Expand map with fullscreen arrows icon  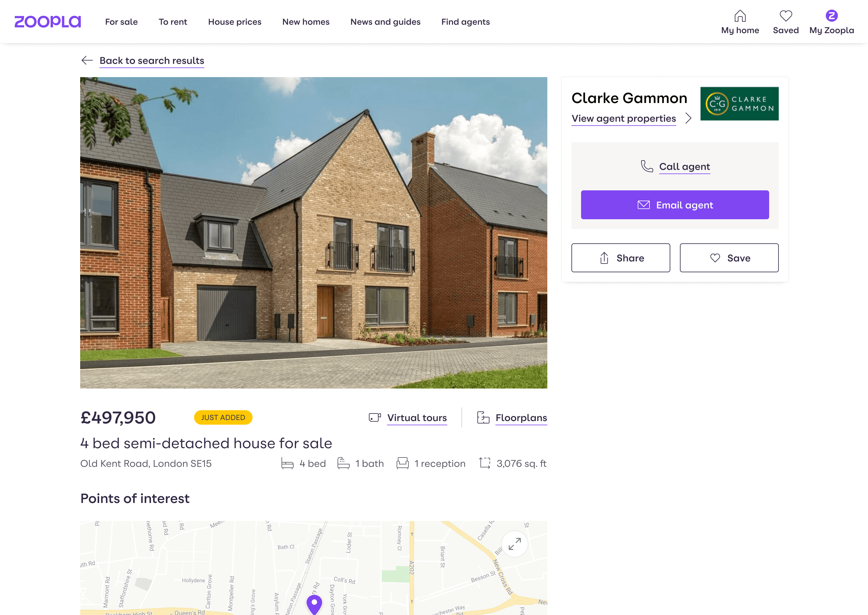(514, 544)
